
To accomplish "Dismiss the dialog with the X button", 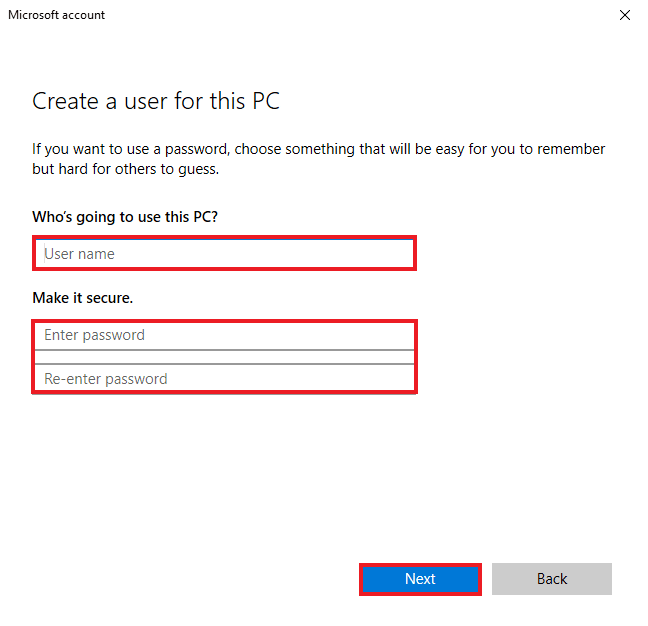I will [x=625, y=15].
